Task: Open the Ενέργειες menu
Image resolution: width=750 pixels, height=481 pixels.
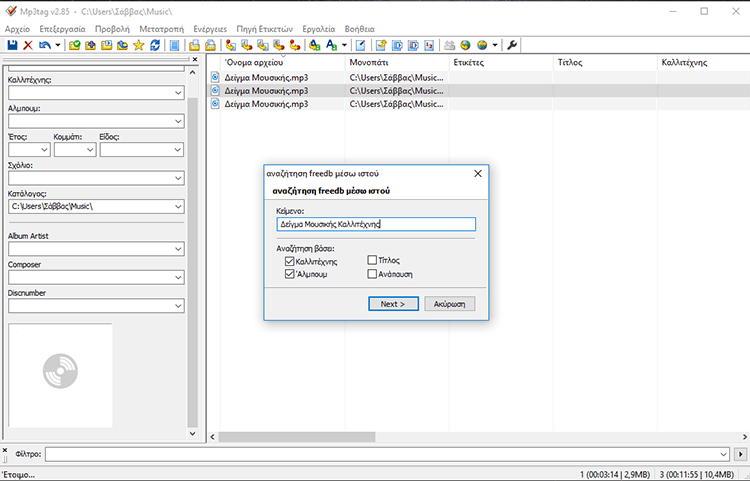Action: (x=210, y=29)
